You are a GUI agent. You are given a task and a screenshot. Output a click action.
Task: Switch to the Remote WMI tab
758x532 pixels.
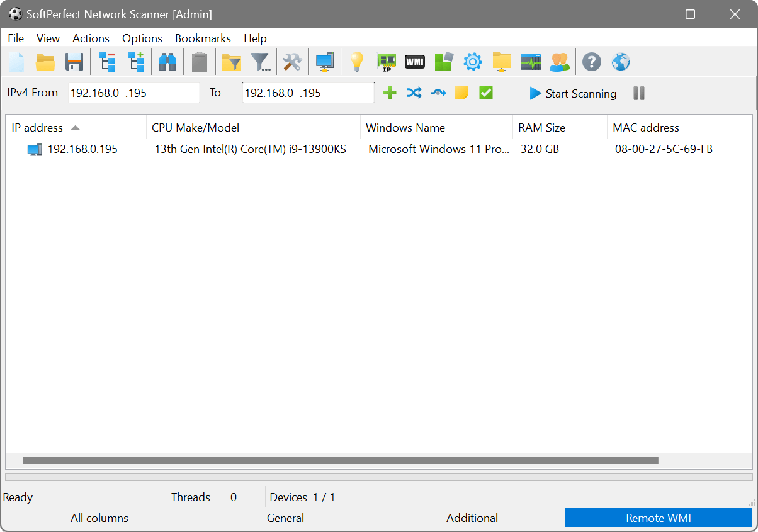659,518
